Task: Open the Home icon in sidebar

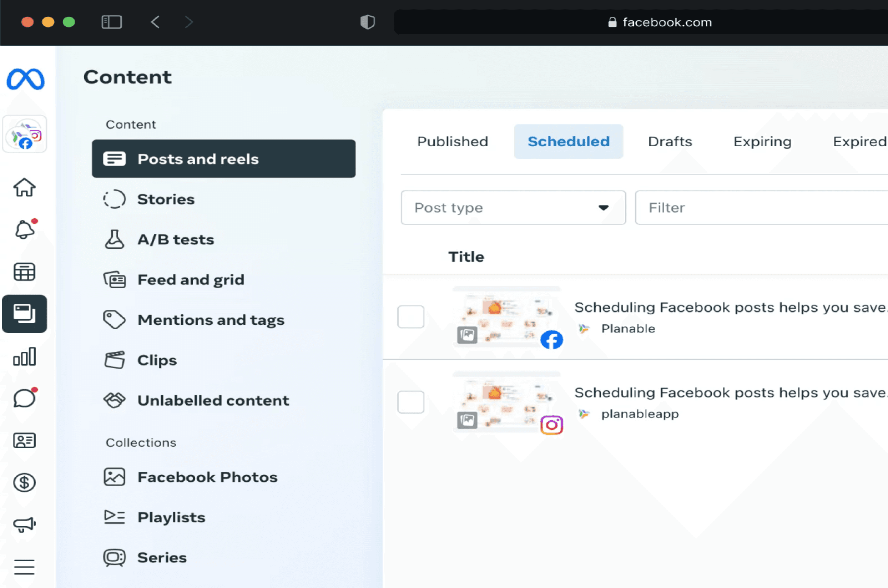Action: (x=24, y=187)
